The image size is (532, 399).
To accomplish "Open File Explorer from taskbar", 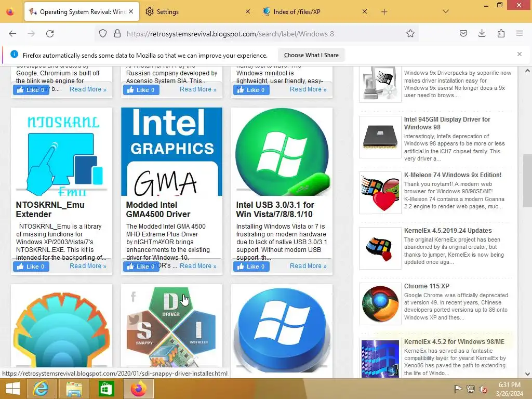I will 74,389.
